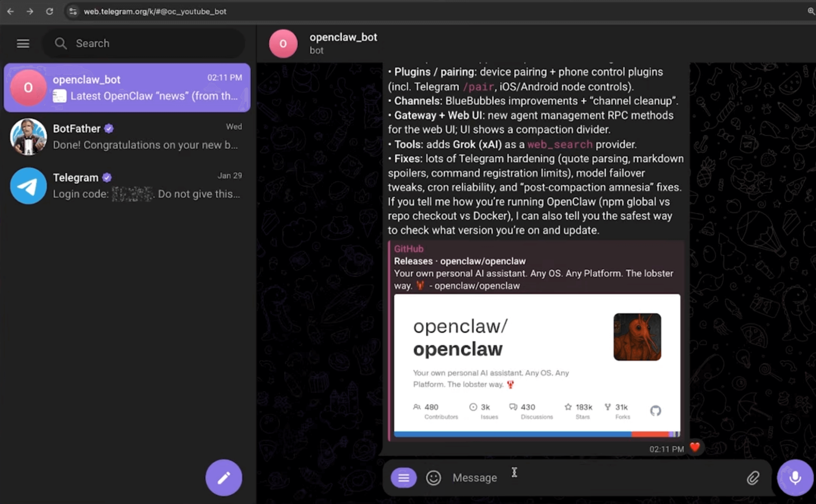Image resolution: width=816 pixels, height=504 pixels.
Task: Reload the page
Action: click(x=50, y=11)
